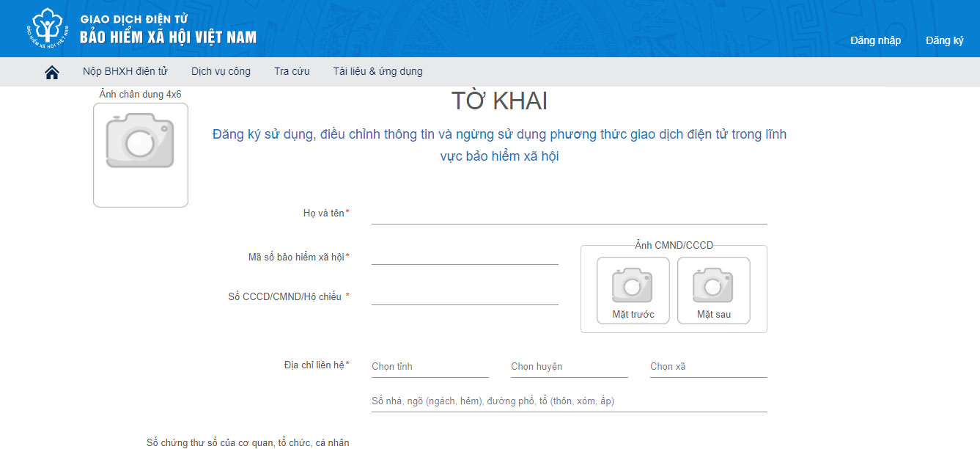This screenshot has width=980, height=449.
Task: Open the Nộp BHXH điện tử menu
Action: [125, 71]
